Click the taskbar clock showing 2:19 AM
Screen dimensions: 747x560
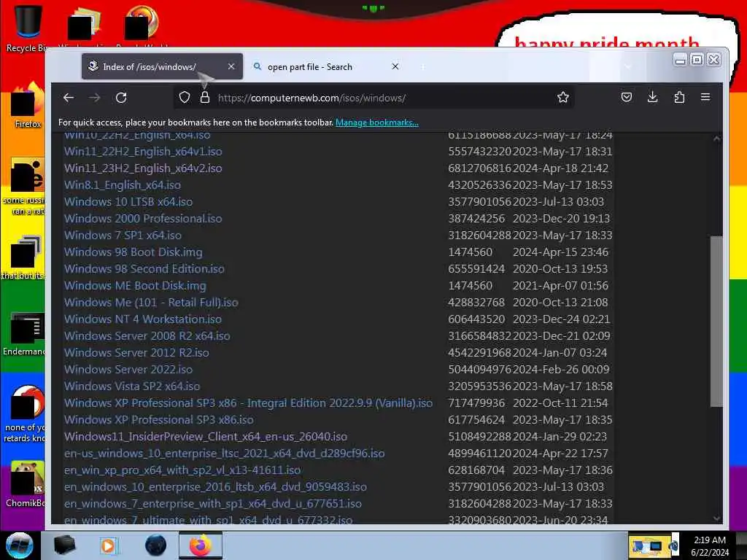click(x=710, y=545)
